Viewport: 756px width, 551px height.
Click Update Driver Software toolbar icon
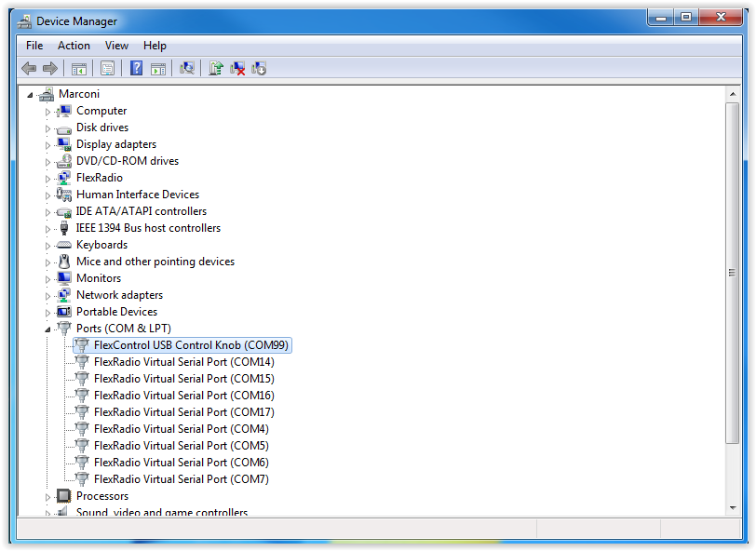pos(216,69)
